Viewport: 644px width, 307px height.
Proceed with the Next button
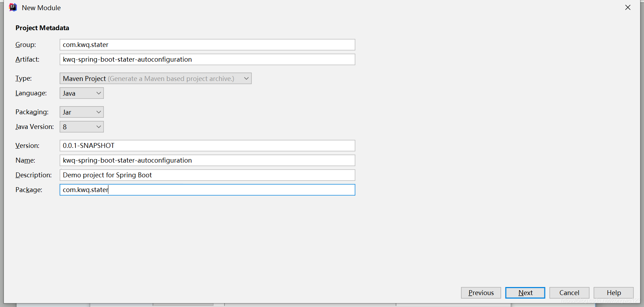pyautogui.click(x=525, y=293)
